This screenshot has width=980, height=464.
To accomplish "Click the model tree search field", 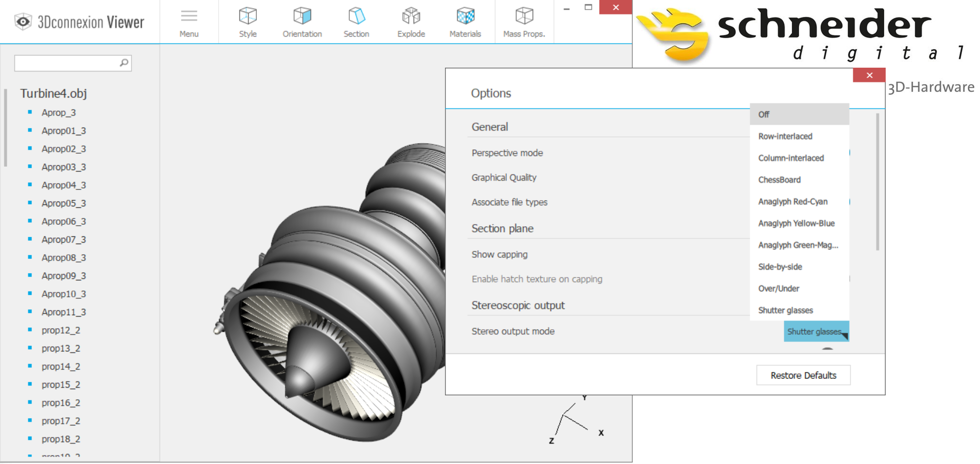I will (x=67, y=63).
